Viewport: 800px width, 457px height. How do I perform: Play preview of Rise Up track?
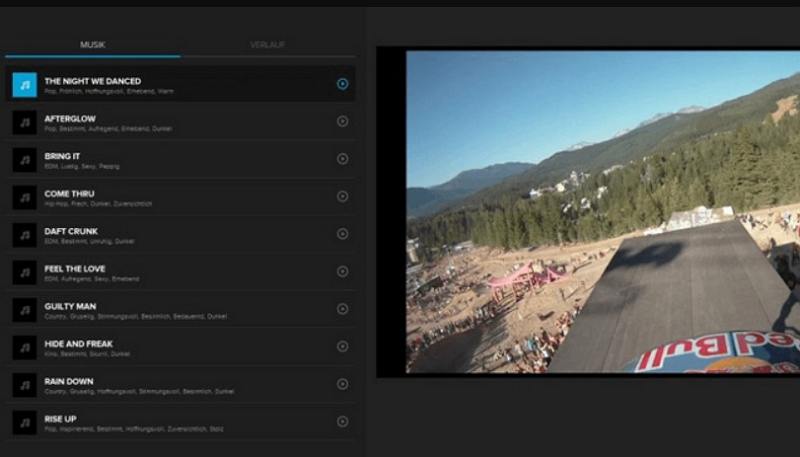point(342,421)
